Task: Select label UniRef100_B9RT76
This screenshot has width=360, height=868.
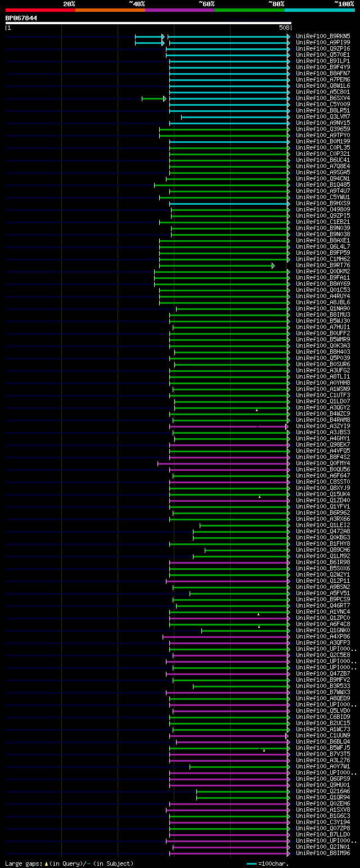Action: pyautogui.click(x=323, y=265)
